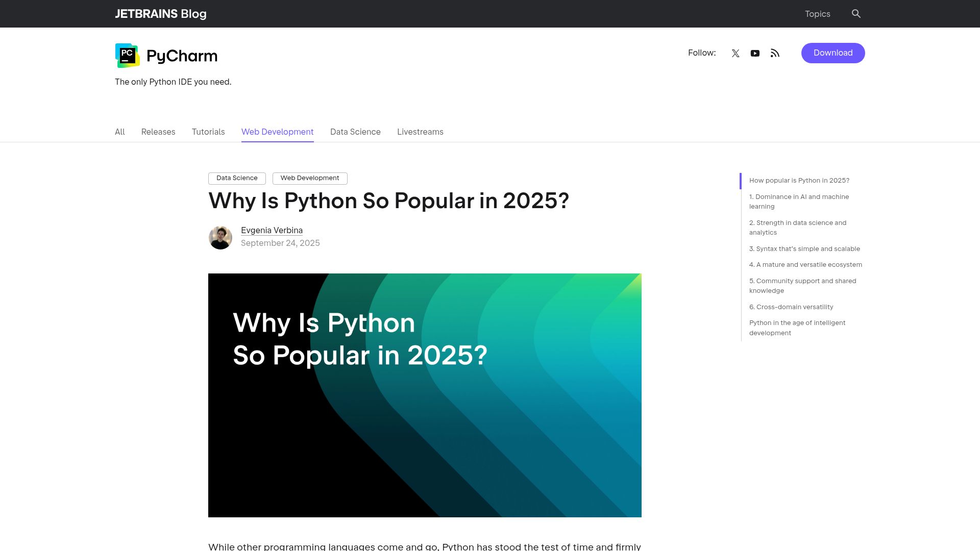Jump to 'Cross-domain versatility' section

pos(791,307)
